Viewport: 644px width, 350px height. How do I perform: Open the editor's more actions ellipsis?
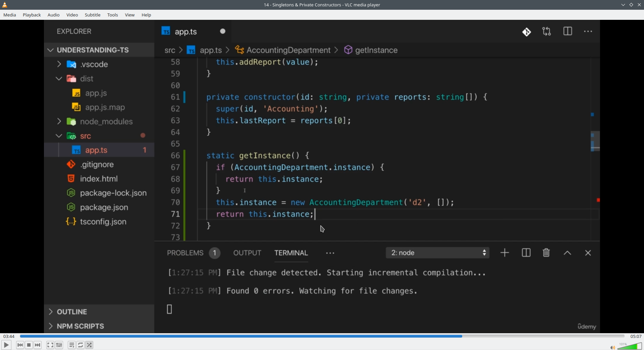(x=588, y=32)
